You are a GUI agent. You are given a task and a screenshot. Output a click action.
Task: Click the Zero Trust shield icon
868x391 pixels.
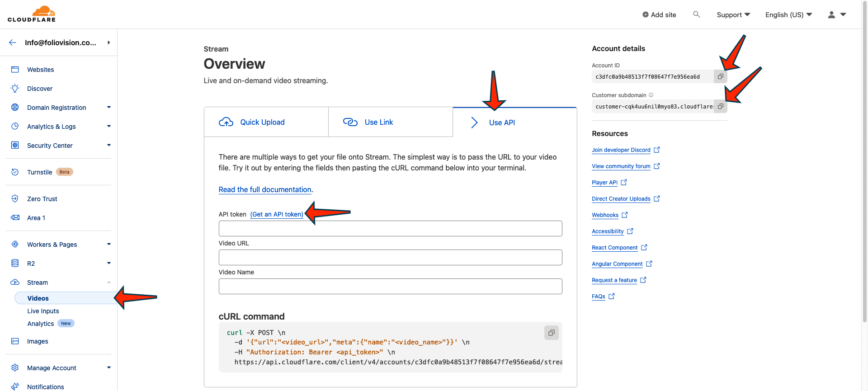pyautogui.click(x=15, y=199)
